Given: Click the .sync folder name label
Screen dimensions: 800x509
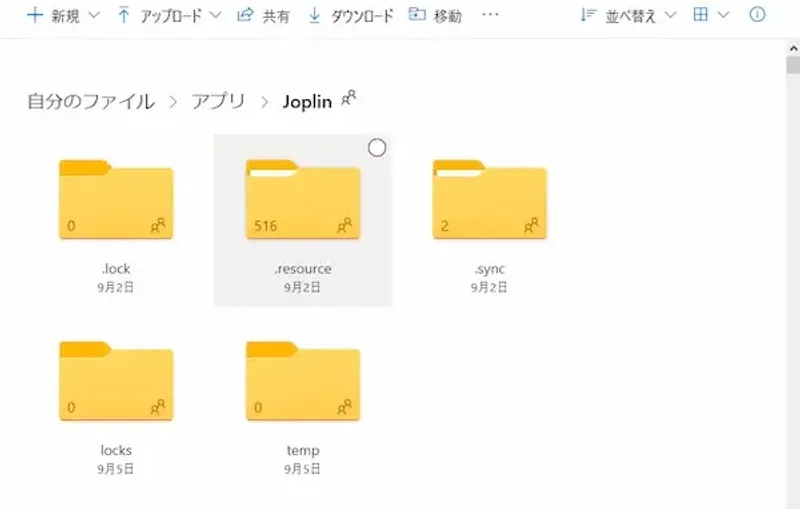Looking at the screenshot, I should [x=489, y=269].
